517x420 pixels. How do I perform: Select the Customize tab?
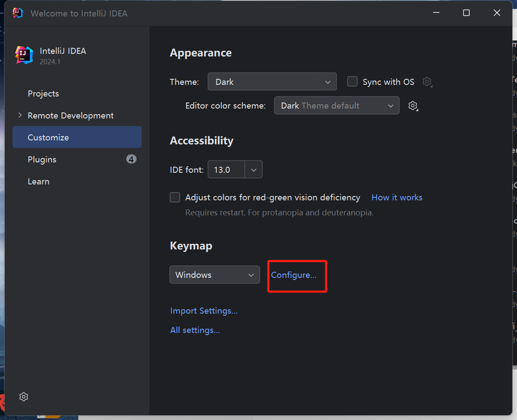pos(77,137)
